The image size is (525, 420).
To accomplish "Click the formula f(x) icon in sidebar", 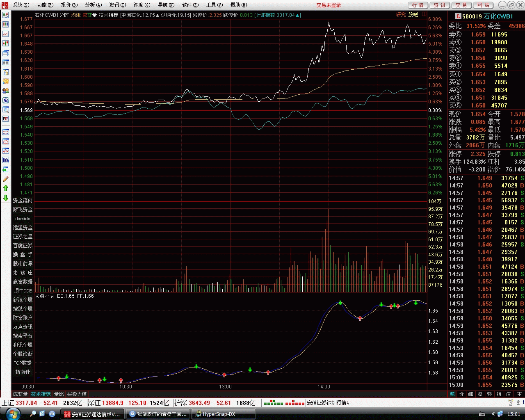I will tap(5, 100).
